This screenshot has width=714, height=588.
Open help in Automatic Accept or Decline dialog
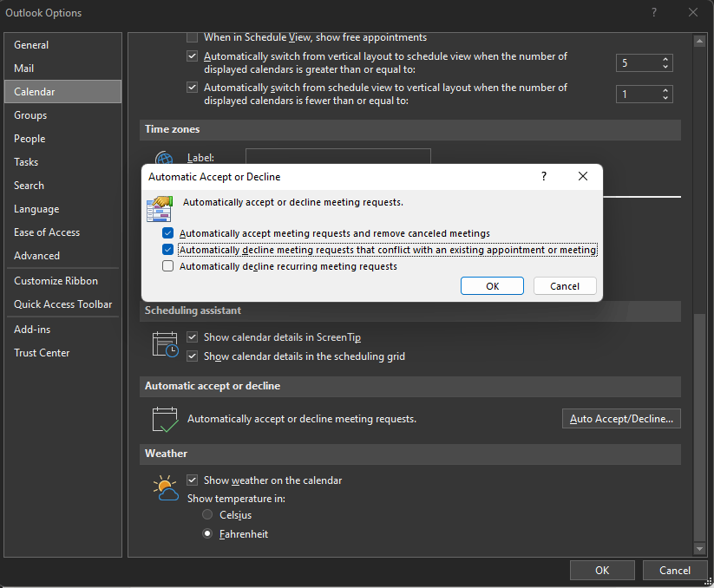pyautogui.click(x=544, y=177)
